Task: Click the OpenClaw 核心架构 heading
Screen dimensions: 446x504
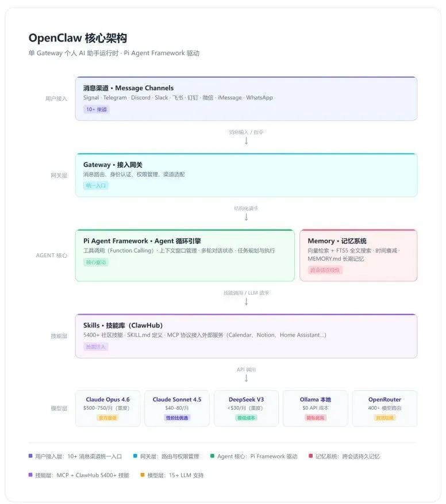Action: (78, 38)
